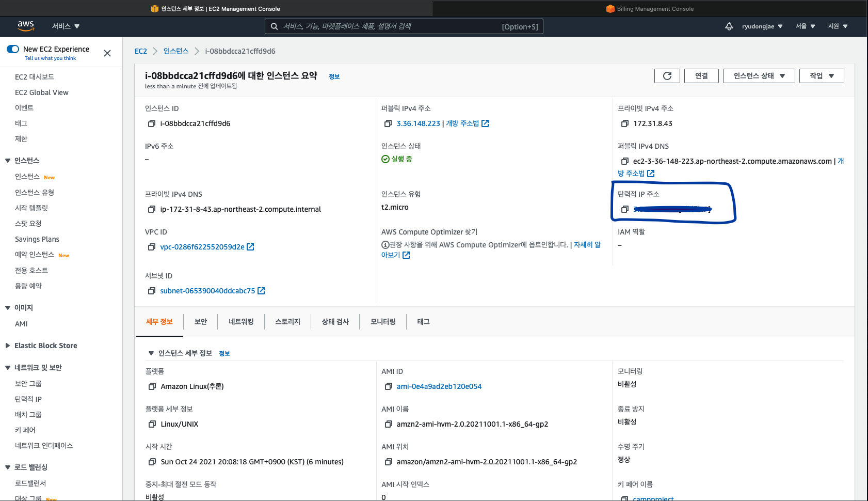Viewport: 868px width, 501px height.
Task: Copy the elastic IP address value
Action: 625,209
